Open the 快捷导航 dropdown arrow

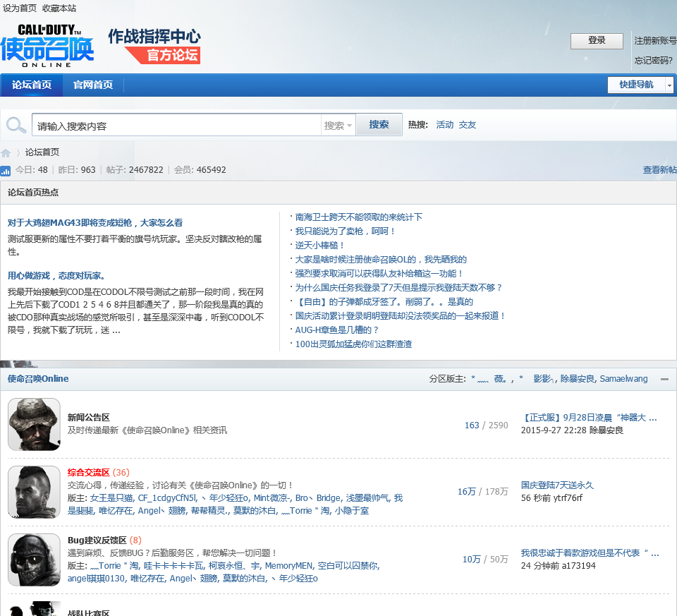(669, 85)
